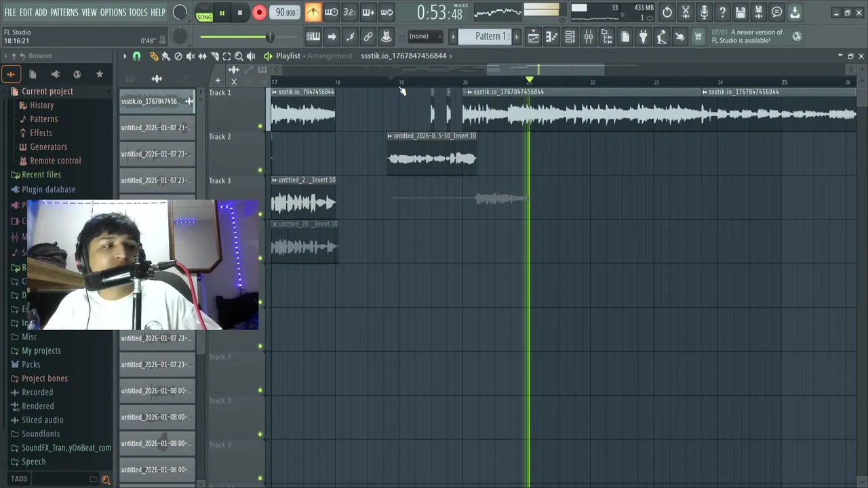The height and width of the screenshot is (488, 868).
Task: Toggle Song/Pattern mode switch
Action: 204,13
